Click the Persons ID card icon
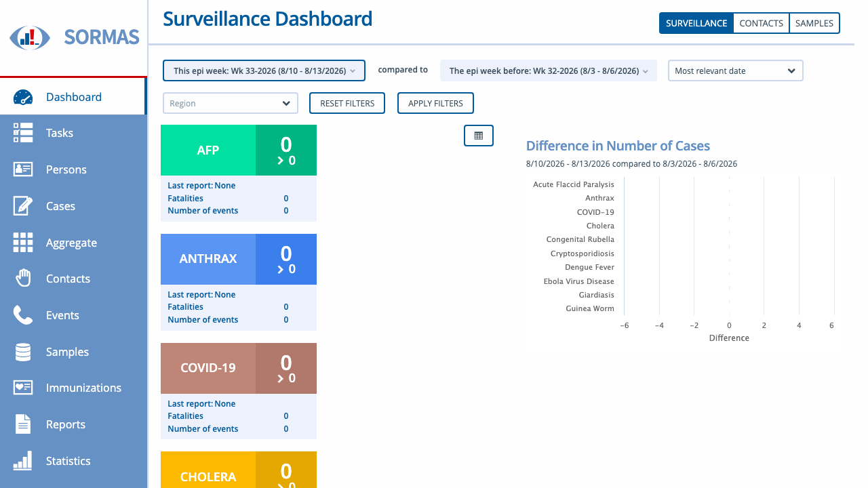 tap(23, 169)
